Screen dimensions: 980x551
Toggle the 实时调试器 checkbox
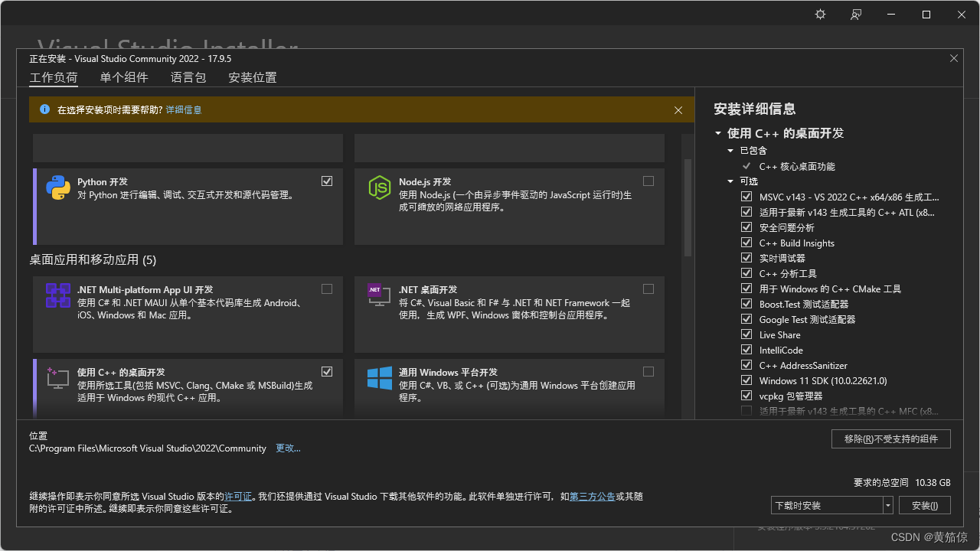pos(746,258)
